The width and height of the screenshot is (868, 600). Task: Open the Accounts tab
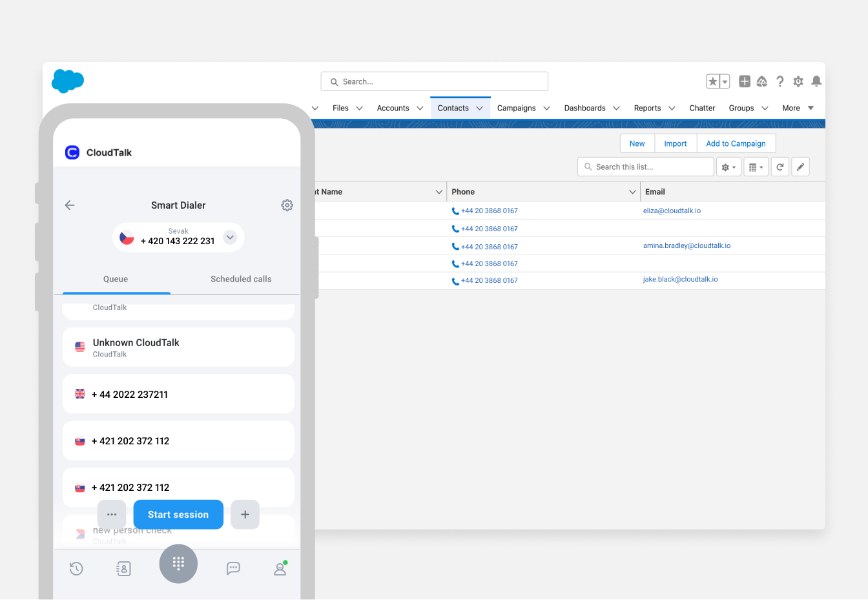[x=393, y=108]
